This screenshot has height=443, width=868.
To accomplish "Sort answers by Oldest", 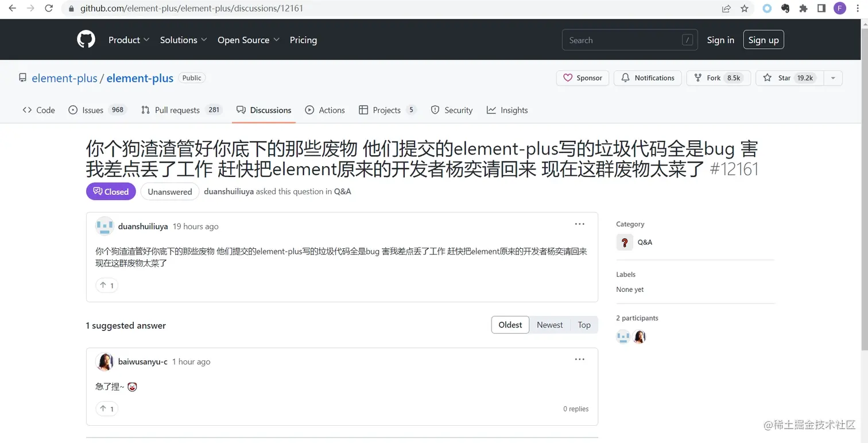I will pyautogui.click(x=510, y=325).
